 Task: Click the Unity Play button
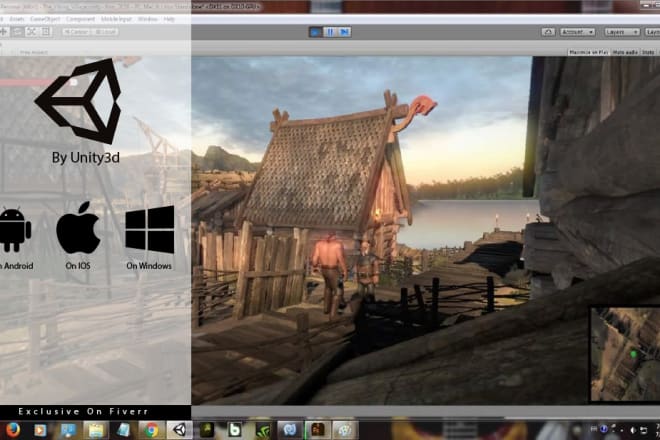(x=315, y=32)
